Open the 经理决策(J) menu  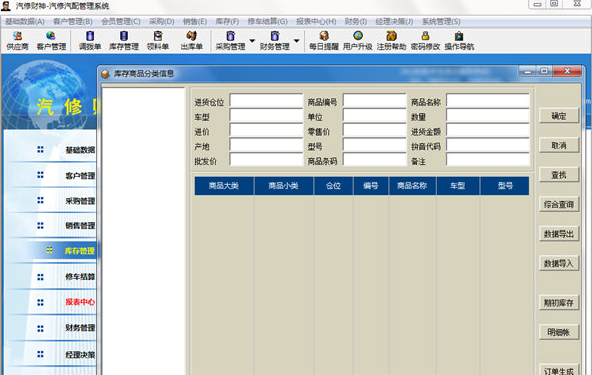pyautogui.click(x=394, y=22)
